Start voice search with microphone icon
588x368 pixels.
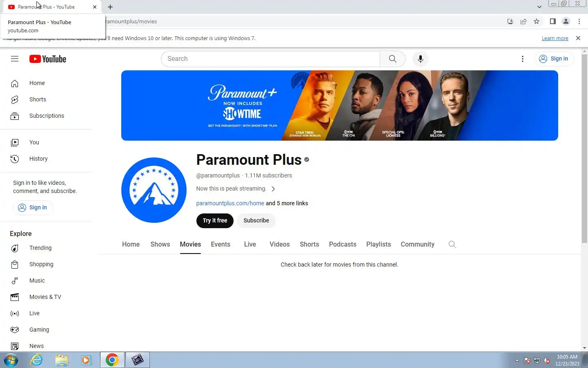pyautogui.click(x=421, y=59)
